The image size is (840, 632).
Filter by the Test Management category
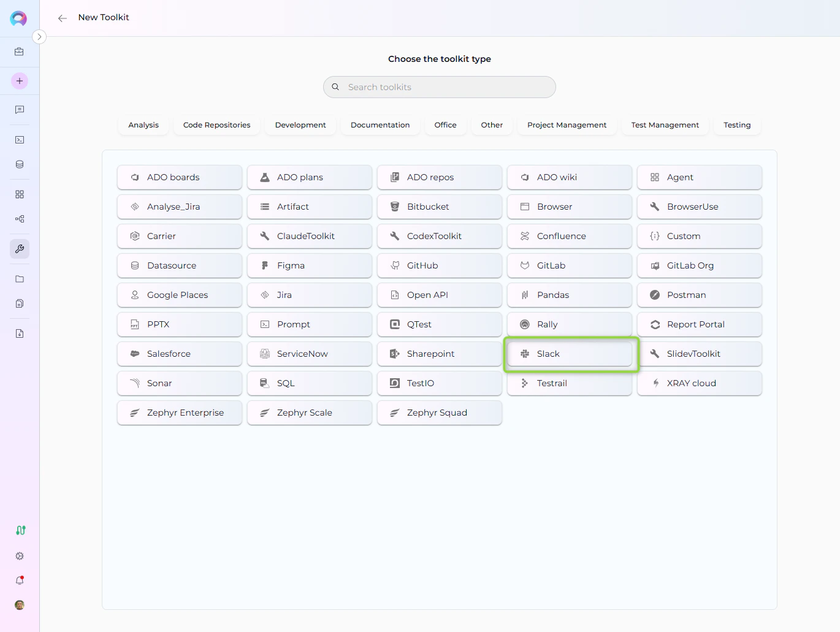pyautogui.click(x=665, y=125)
